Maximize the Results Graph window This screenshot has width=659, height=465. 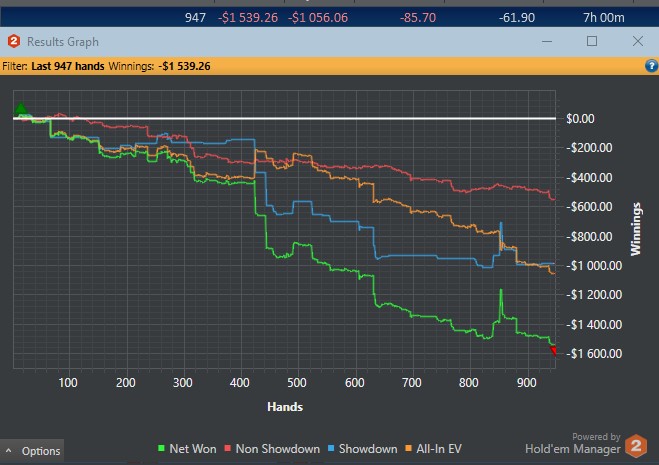click(592, 41)
